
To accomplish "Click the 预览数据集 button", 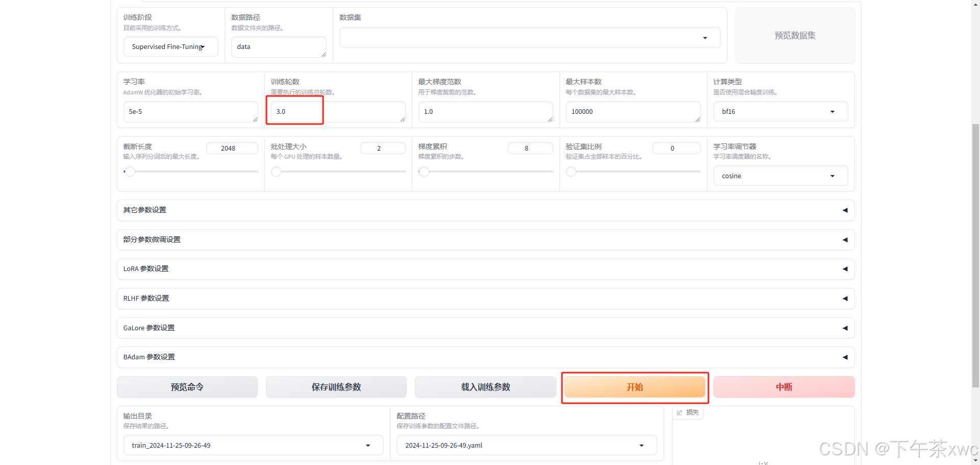I will click(794, 35).
